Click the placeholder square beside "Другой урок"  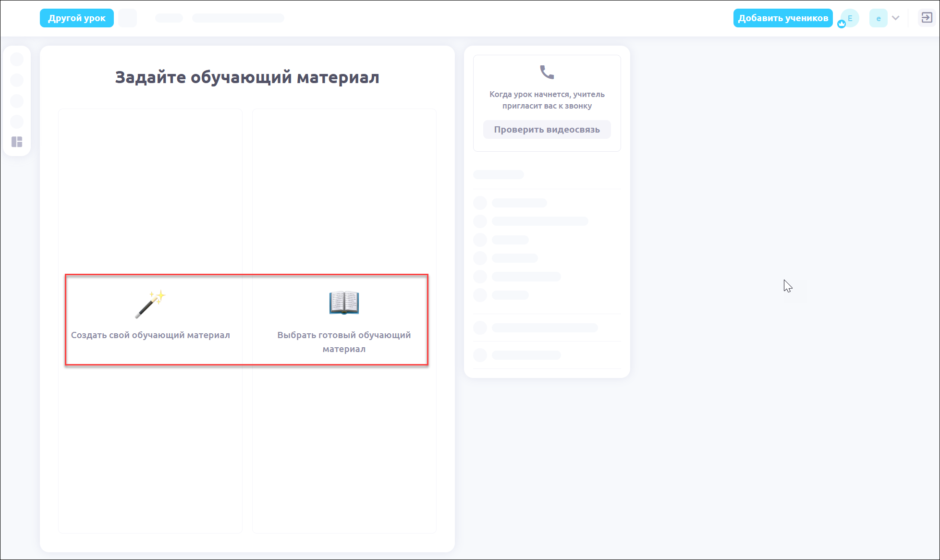tap(128, 18)
